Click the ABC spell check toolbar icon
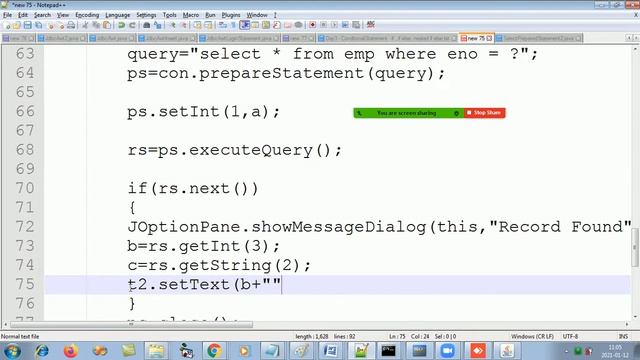 371,25
